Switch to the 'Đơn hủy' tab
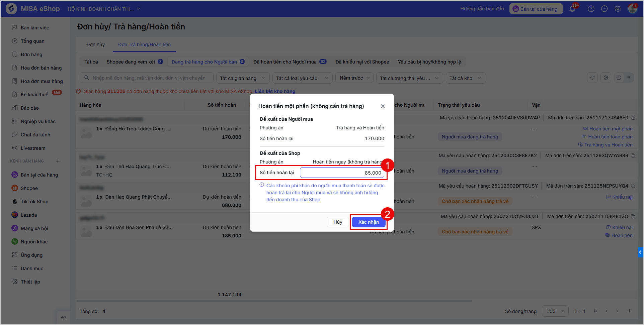The width and height of the screenshot is (644, 325). pos(95,44)
